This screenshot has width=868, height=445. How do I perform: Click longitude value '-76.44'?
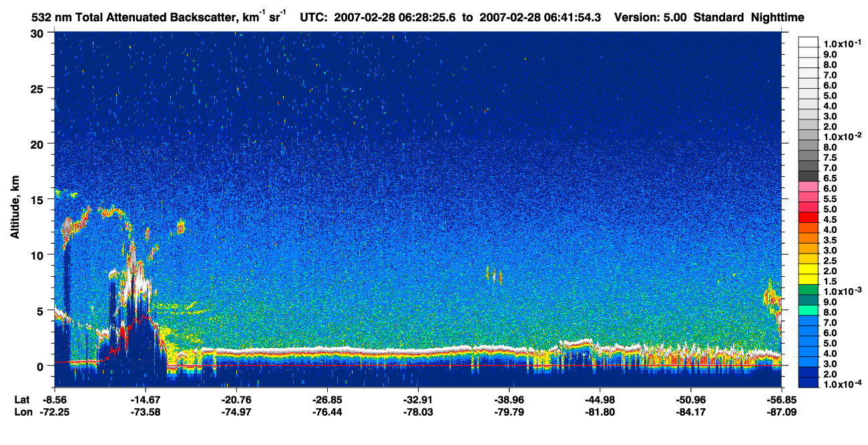[x=327, y=412]
